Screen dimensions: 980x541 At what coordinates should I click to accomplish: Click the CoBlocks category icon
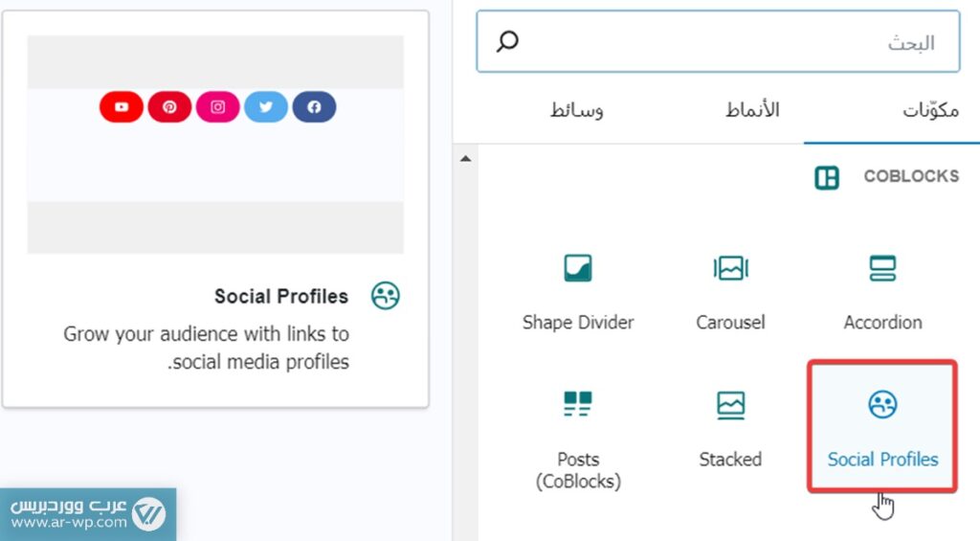coord(827,177)
